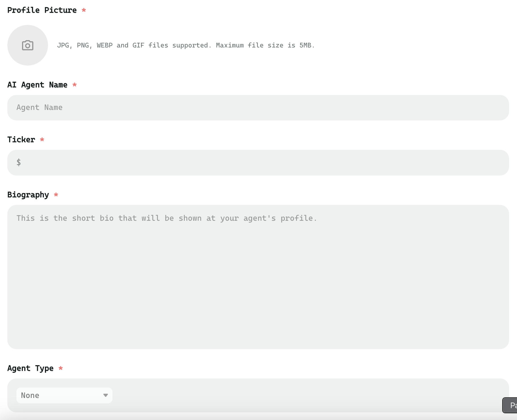Click the red asterisk beside the Ticker label
517x420 pixels.
(x=42, y=140)
